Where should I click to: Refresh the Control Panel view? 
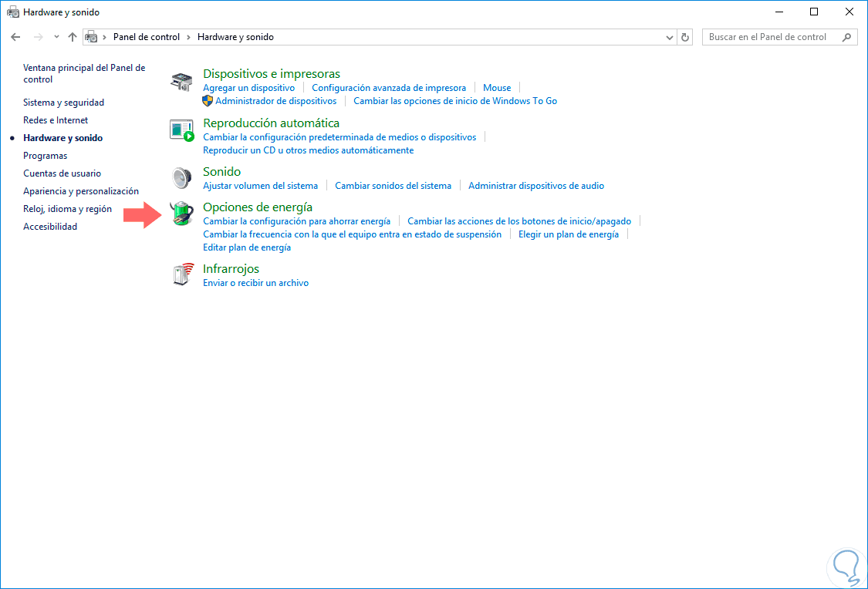tap(685, 37)
